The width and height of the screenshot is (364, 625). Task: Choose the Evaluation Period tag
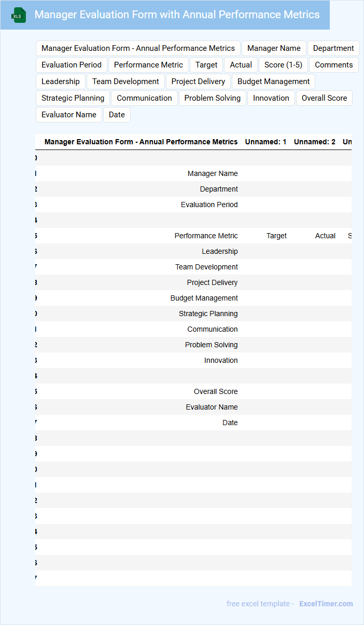[72, 65]
